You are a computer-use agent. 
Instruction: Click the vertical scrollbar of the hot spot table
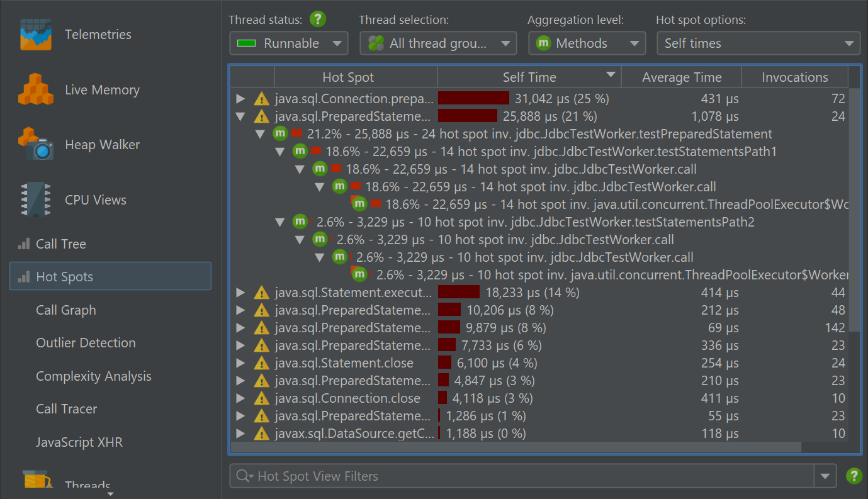[x=854, y=210]
